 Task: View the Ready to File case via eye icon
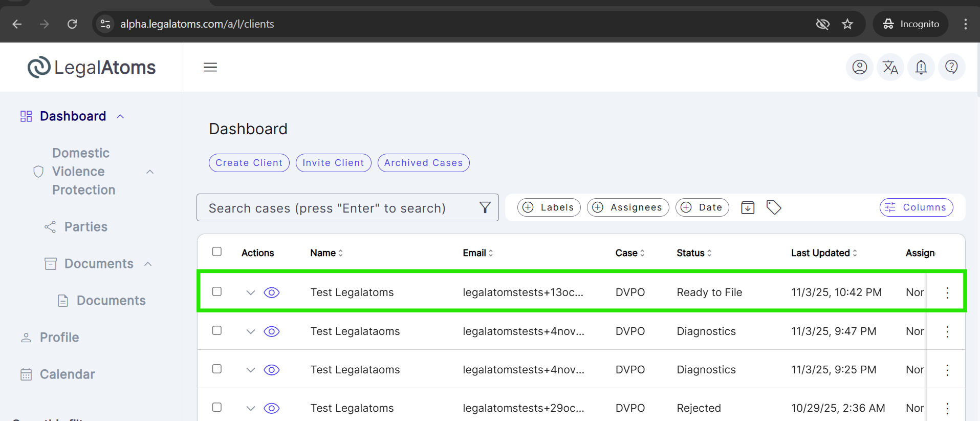pos(271,292)
